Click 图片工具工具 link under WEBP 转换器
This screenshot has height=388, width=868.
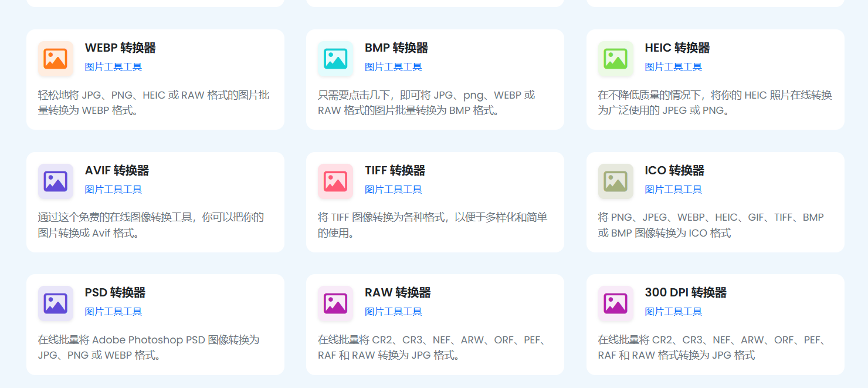114,66
